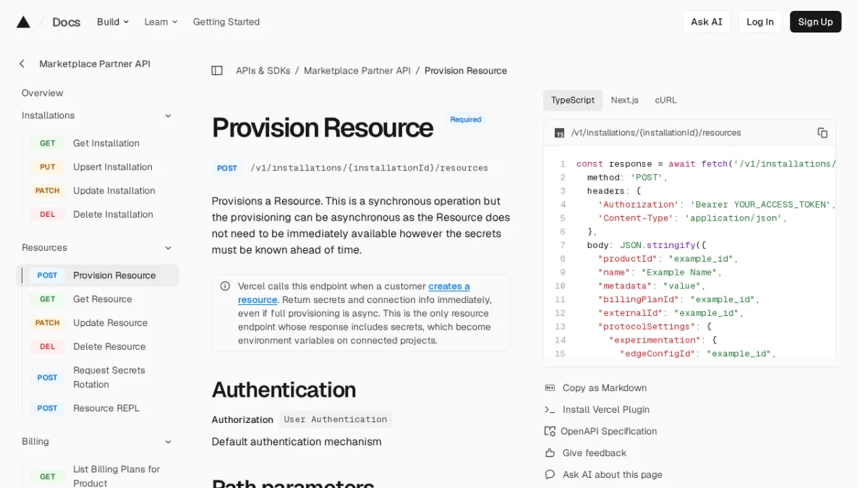Click the Log In button

760,22
